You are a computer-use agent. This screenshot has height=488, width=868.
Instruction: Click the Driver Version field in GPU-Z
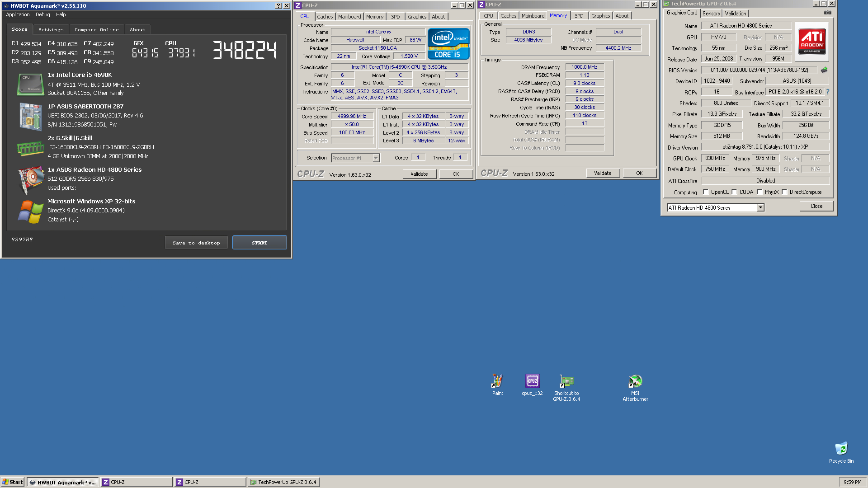click(x=765, y=147)
